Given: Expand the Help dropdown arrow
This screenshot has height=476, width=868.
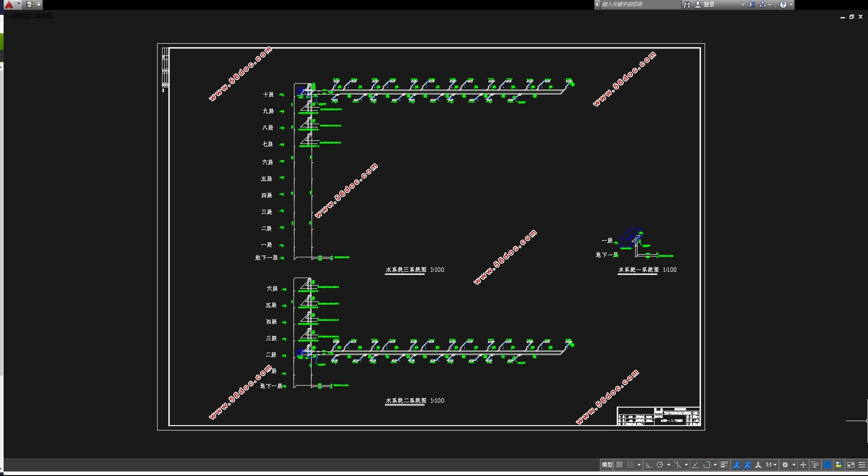Looking at the screenshot, I should coord(791,4).
